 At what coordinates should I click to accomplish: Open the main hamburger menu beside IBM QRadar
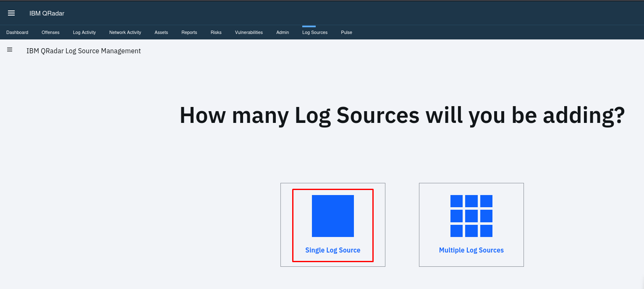11,13
